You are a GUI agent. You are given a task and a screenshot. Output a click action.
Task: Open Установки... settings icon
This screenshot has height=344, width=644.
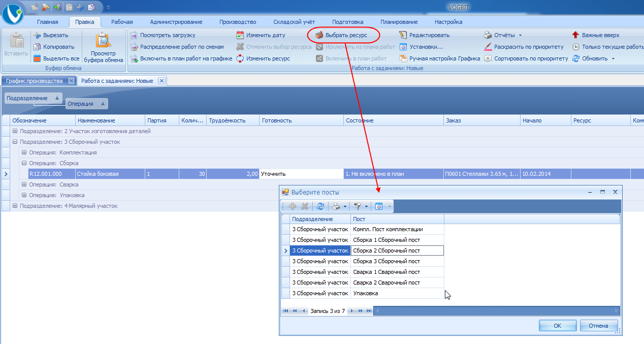tap(403, 47)
